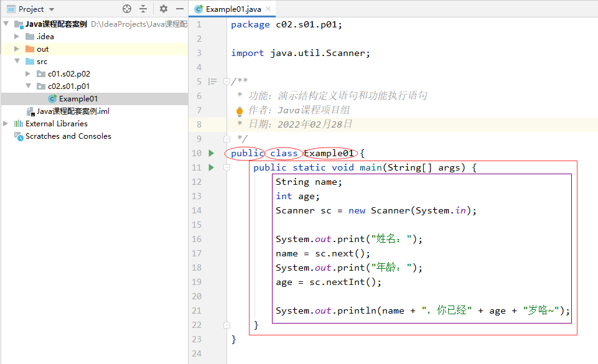Click the "姓名：" string on line 16
Image resolution: width=598 pixels, height=364 pixels.
pos(391,239)
